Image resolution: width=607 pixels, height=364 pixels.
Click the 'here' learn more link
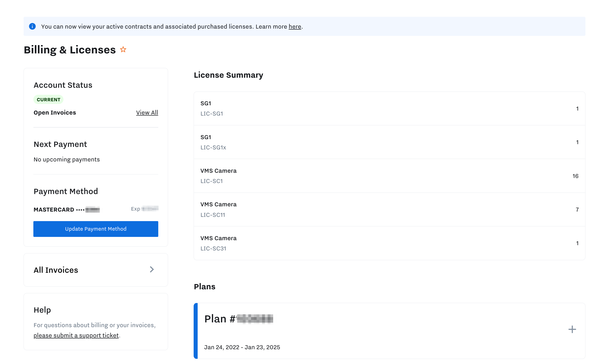(x=295, y=27)
